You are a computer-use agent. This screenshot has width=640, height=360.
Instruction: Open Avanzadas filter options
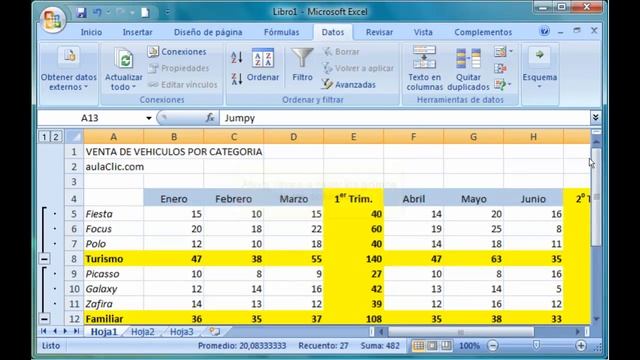[x=349, y=84]
